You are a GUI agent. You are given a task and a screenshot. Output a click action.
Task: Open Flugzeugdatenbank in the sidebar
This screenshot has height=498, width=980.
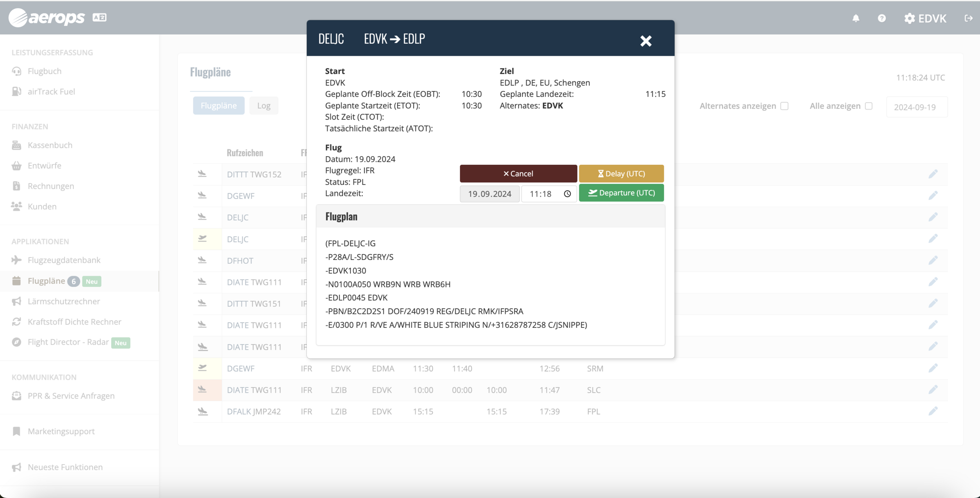[x=64, y=260]
